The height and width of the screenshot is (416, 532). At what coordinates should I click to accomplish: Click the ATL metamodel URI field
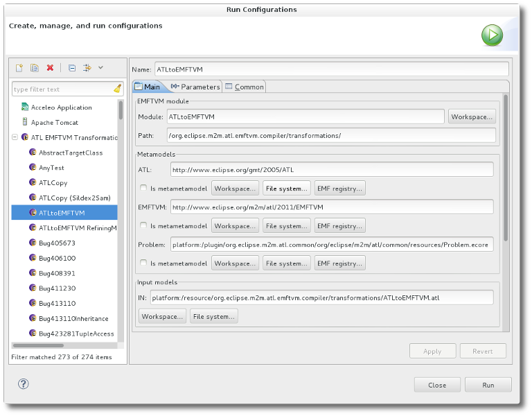point(332,169)
